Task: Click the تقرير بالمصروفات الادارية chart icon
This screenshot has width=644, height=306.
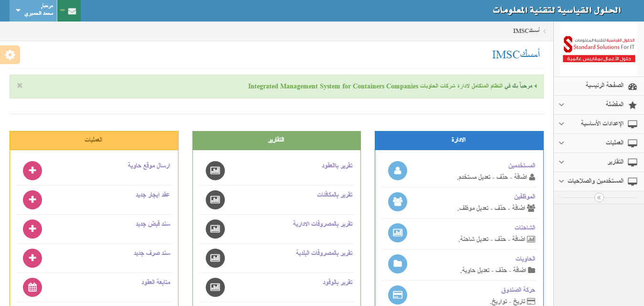Action: click(215, 229)
